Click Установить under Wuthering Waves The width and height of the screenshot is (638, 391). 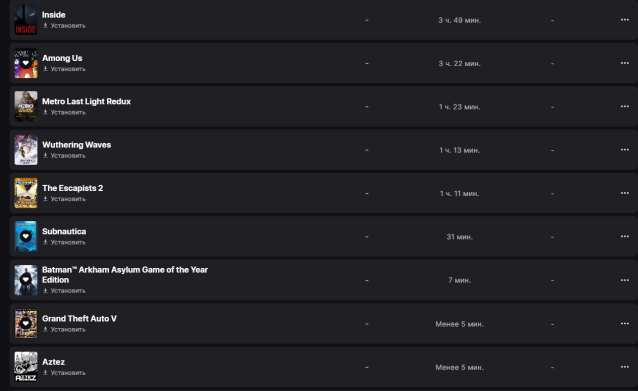coord(64,156)
